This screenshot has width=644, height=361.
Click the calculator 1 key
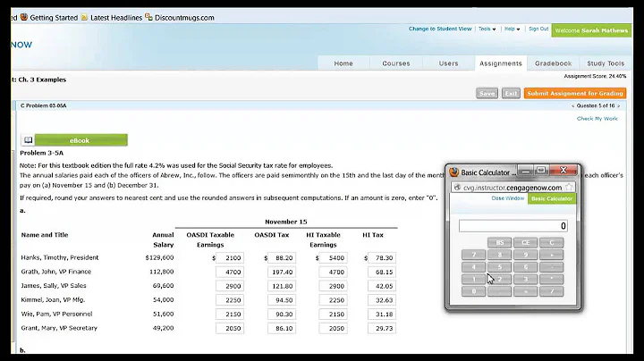pos(473,280)
